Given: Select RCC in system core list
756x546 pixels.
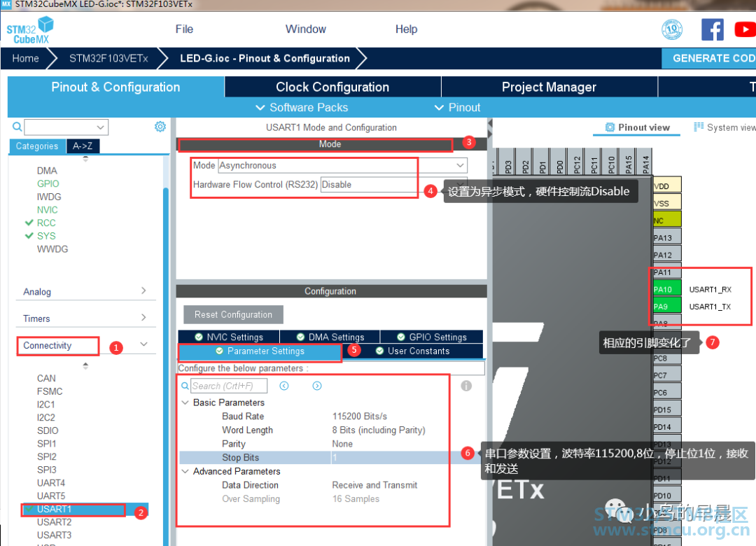Looking at the screenshot, I should click(x=46, y=223).
